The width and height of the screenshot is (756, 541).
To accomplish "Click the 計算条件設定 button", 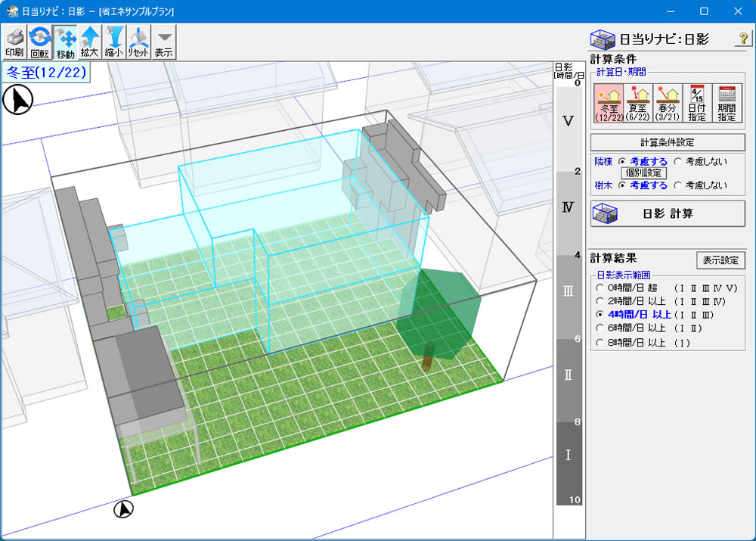I will pos(668,142).
